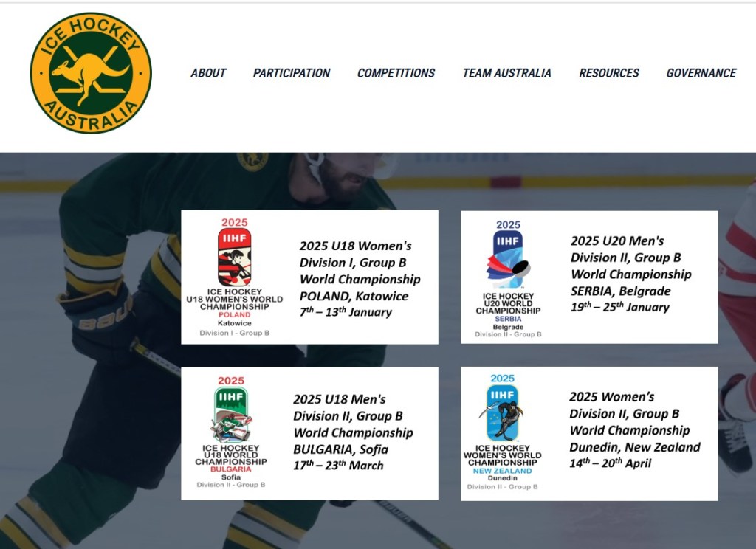Click the SERBIA, Belgrade championship text
The height and width of the screenshot is (549, 756).
(x=620, y=291)
